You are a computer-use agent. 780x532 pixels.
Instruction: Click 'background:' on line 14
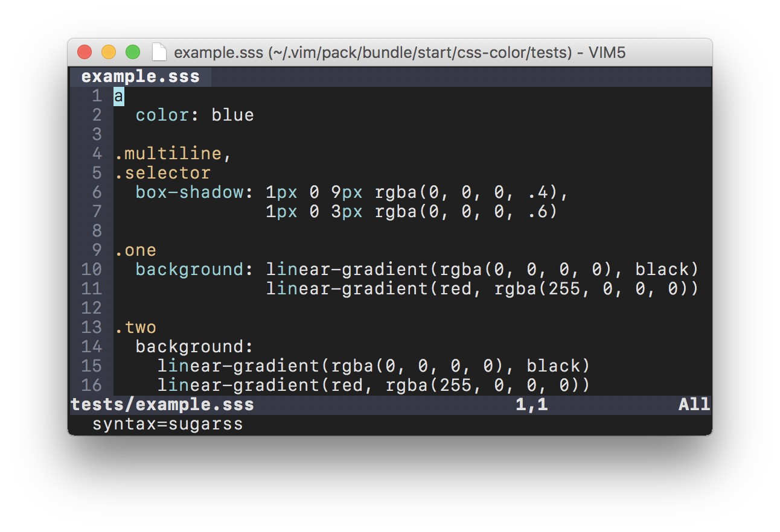pos(194,347)
